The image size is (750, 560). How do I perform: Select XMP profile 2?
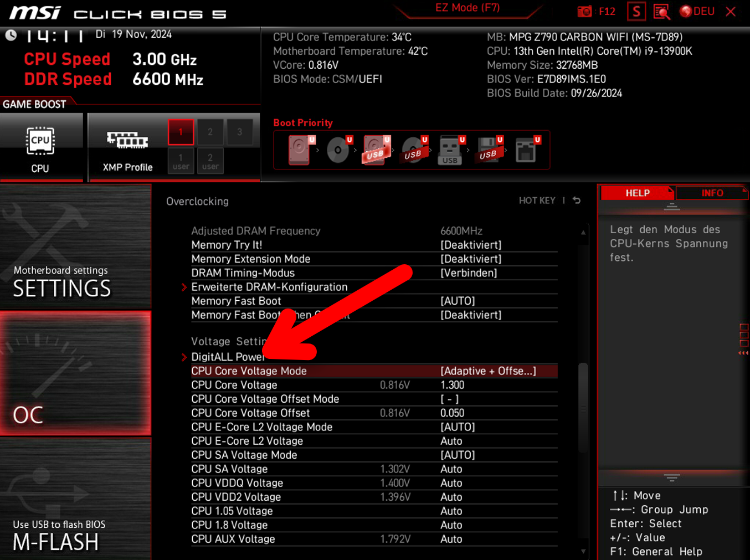210,132
